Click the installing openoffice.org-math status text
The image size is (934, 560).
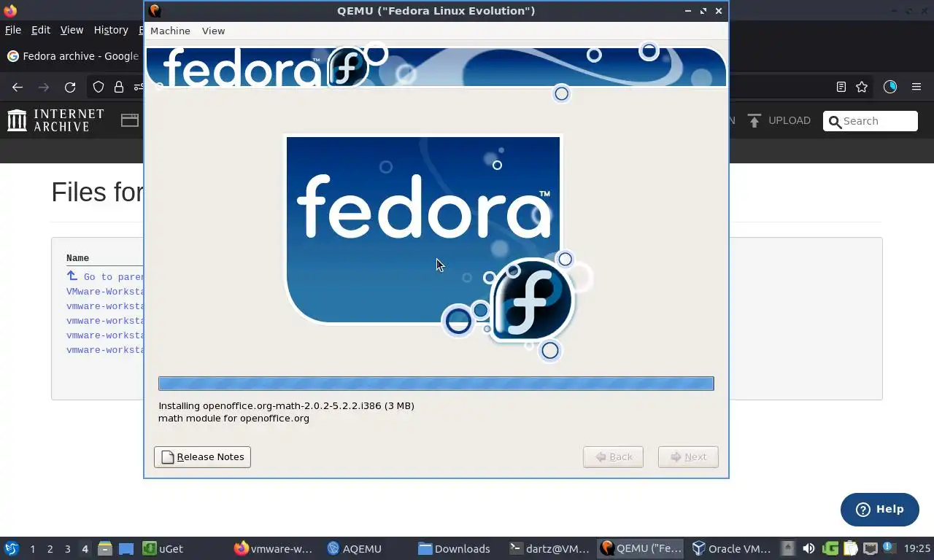[286, 405]
